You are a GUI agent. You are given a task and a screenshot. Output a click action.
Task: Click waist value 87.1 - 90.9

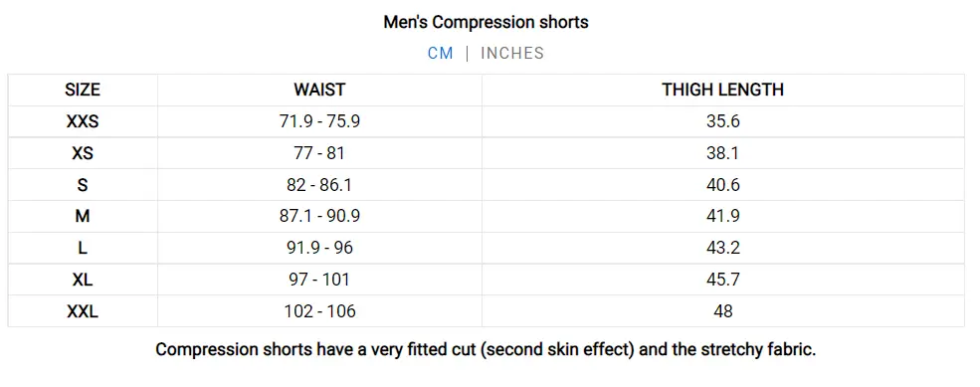pyautogui.click(x=319, y=216)
